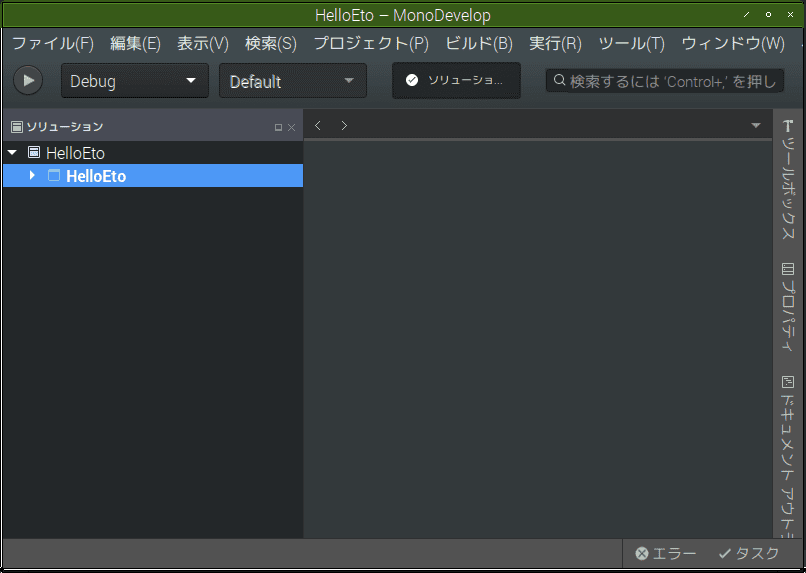Open the ビルド(B) menu

point(479,43)
